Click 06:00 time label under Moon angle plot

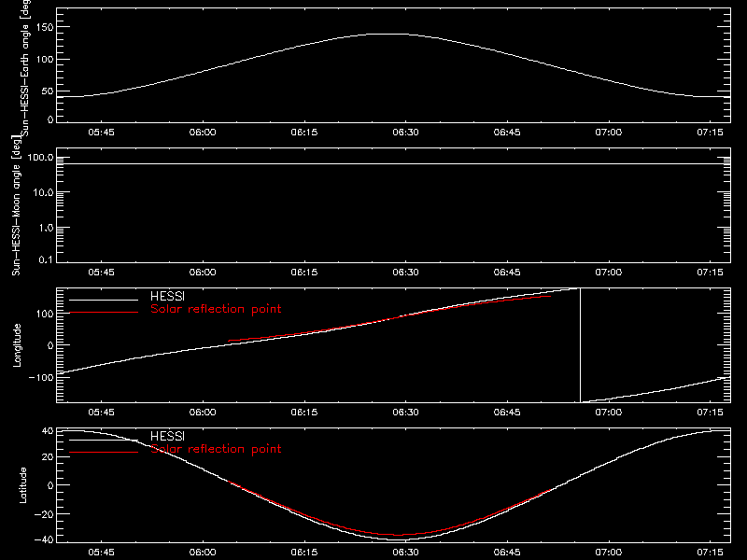pos(203,272)
